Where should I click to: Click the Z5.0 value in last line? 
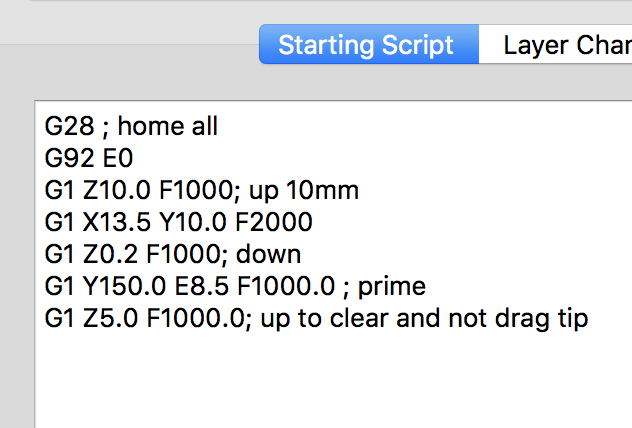110,318
